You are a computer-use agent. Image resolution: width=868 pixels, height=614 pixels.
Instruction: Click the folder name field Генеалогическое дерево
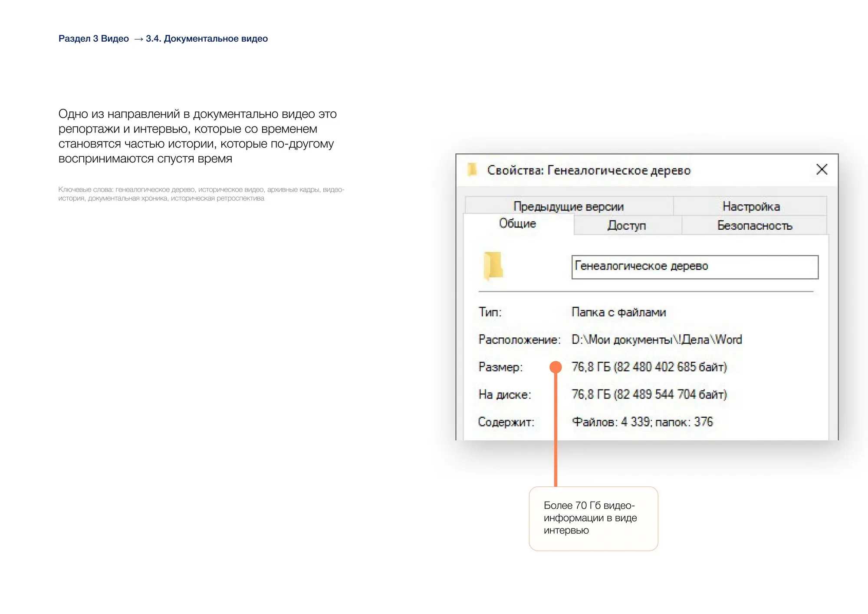694,267
